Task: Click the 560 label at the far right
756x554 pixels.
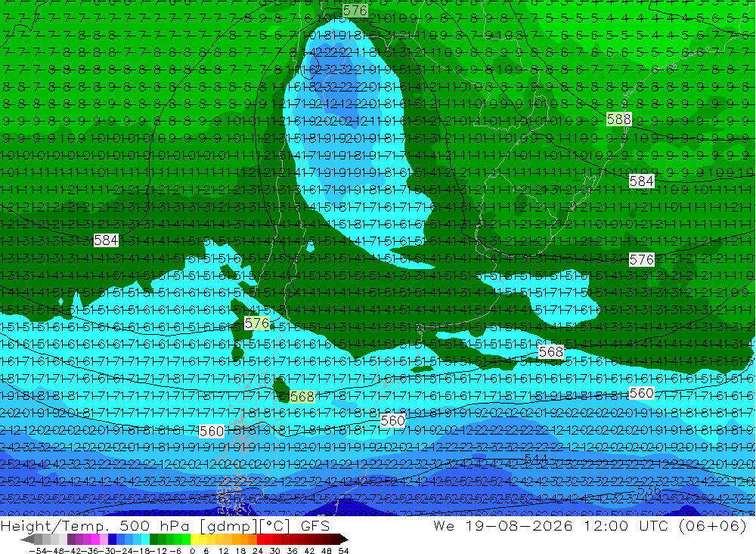Action: [642, 394]
